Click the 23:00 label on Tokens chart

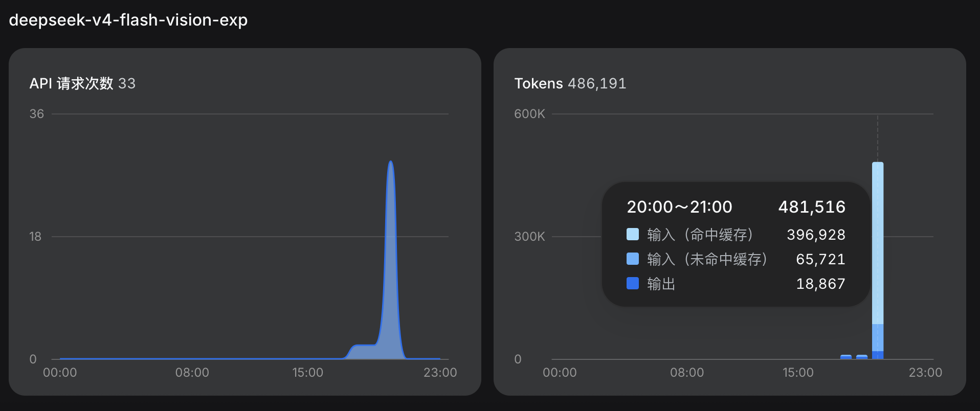point(925,373)
